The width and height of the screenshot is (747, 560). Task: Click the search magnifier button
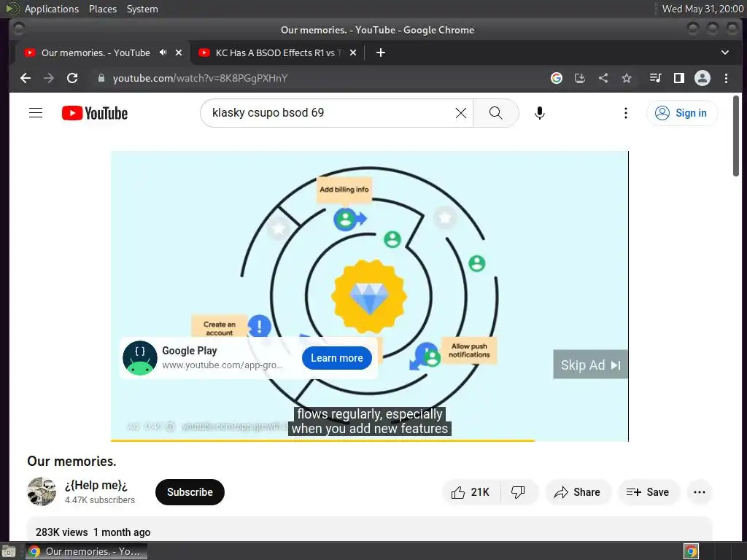(495, 113)
